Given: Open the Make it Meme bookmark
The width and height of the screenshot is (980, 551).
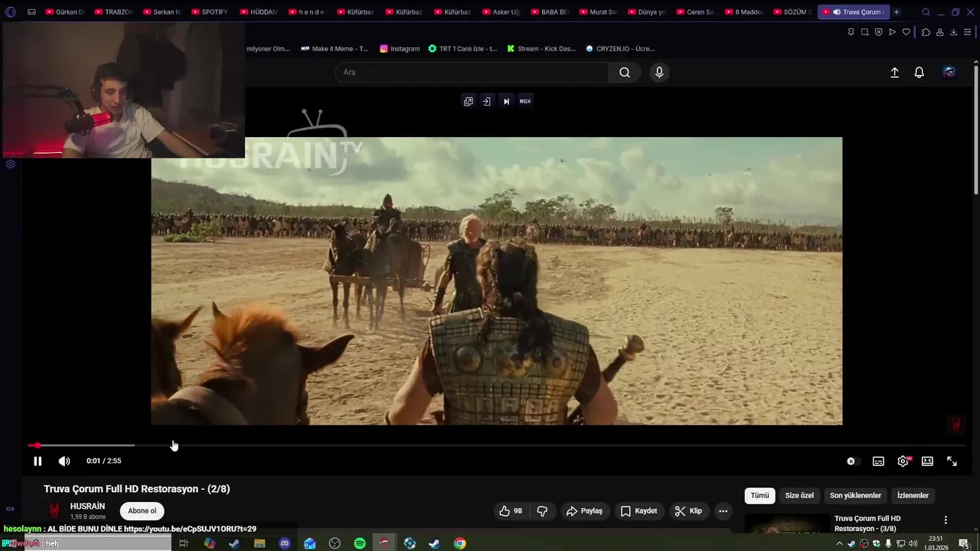Looking at the screenshot, I should click(x=335, y=48).
